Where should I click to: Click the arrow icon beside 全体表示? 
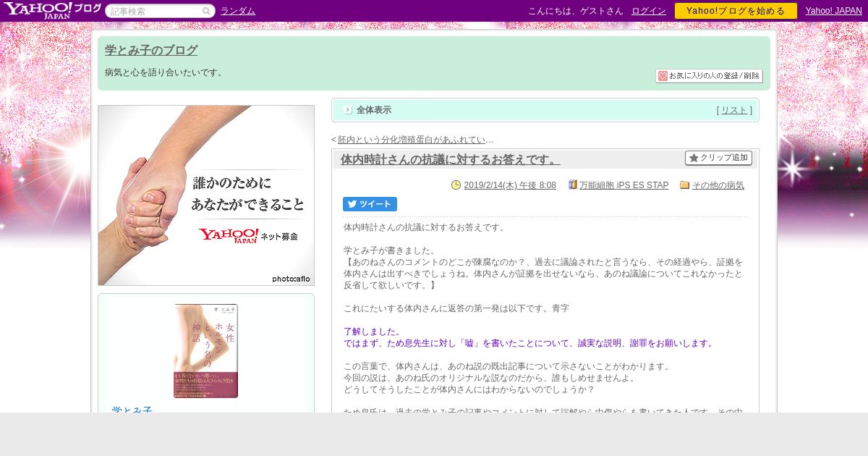coord(348,110)
